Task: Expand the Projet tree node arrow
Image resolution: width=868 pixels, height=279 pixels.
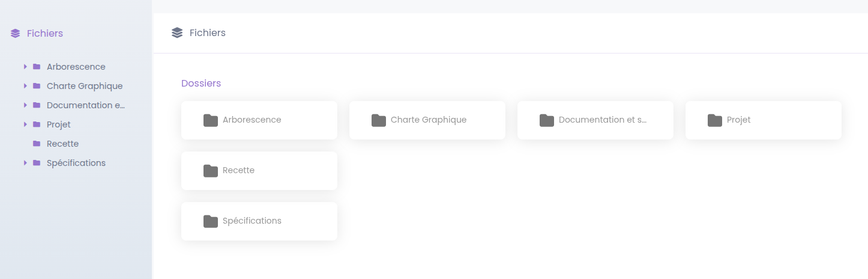Action: (x=25, y=124)
